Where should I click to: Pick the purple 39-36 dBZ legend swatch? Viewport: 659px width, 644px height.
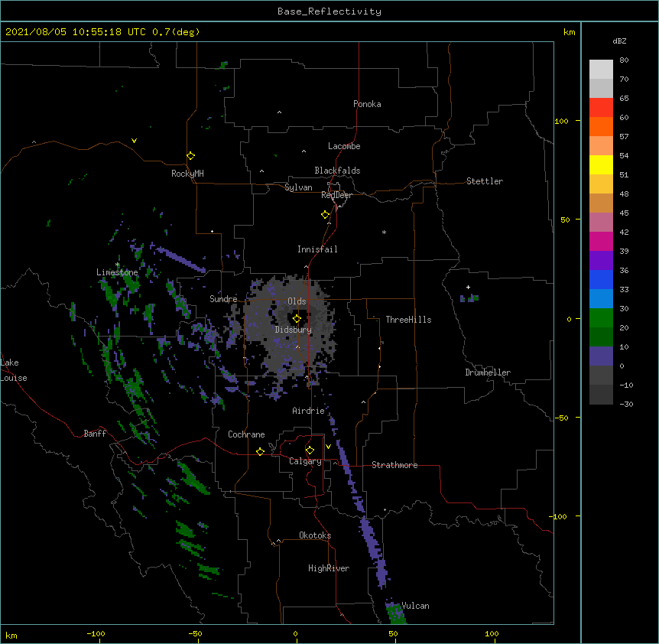tap(601, 260)
